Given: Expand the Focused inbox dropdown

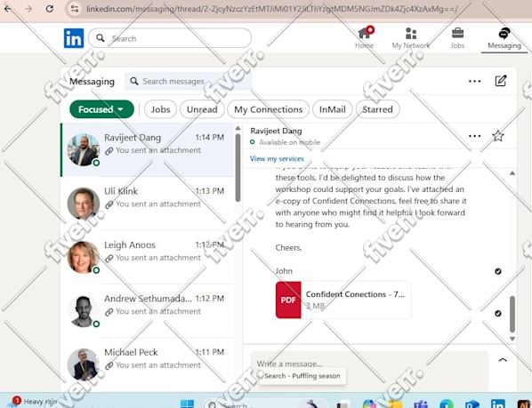Looking at the screenshot, I should click(101, 109).
